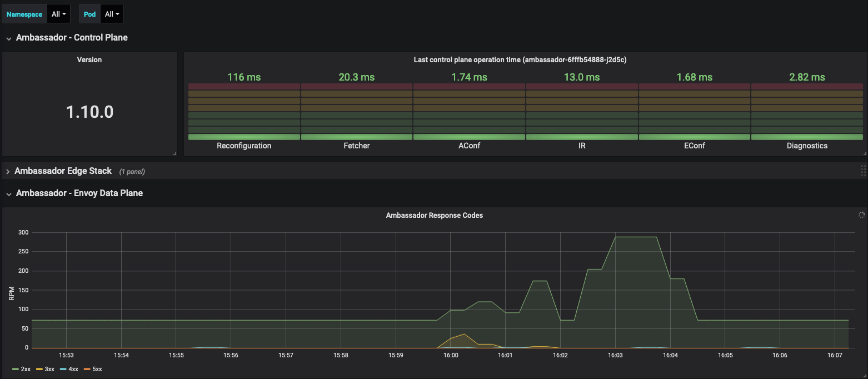Open color picker for the 5xx legend swatch
The image size is (868, 379).
click(87, 369)
